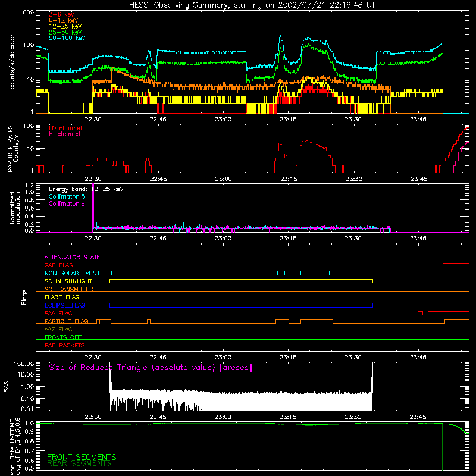Click the ECLIPSE_FLAG label
The width and height of the screenshot is (476, 476).
65,305
